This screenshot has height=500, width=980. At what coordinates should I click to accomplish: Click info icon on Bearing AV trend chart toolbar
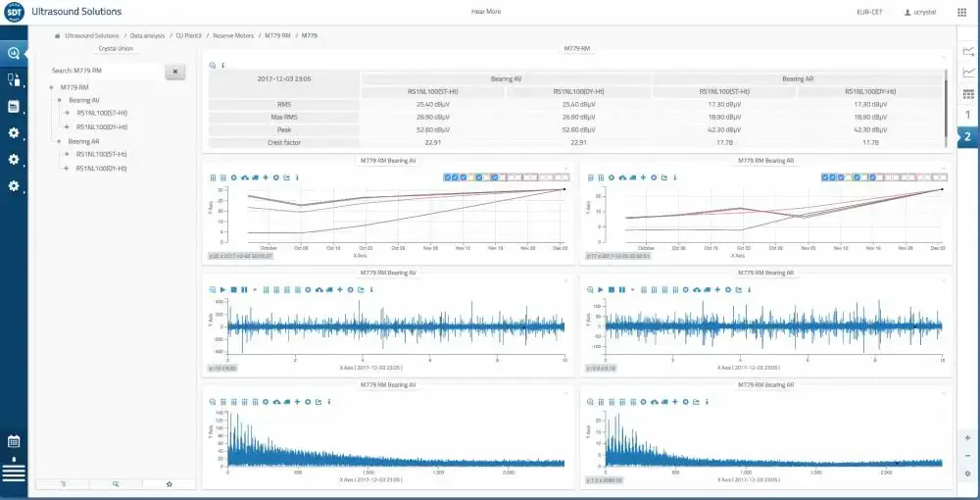(297, 177)
